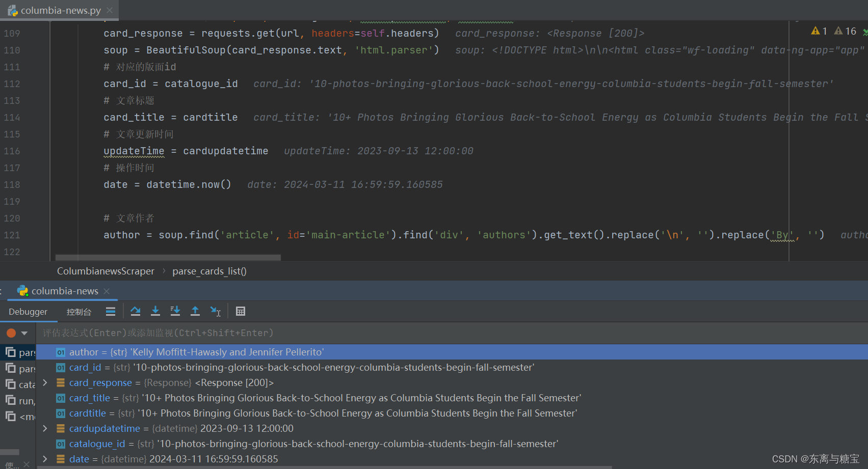
Task: Click the evaluate expression input field
Action: tap(452, 333)
